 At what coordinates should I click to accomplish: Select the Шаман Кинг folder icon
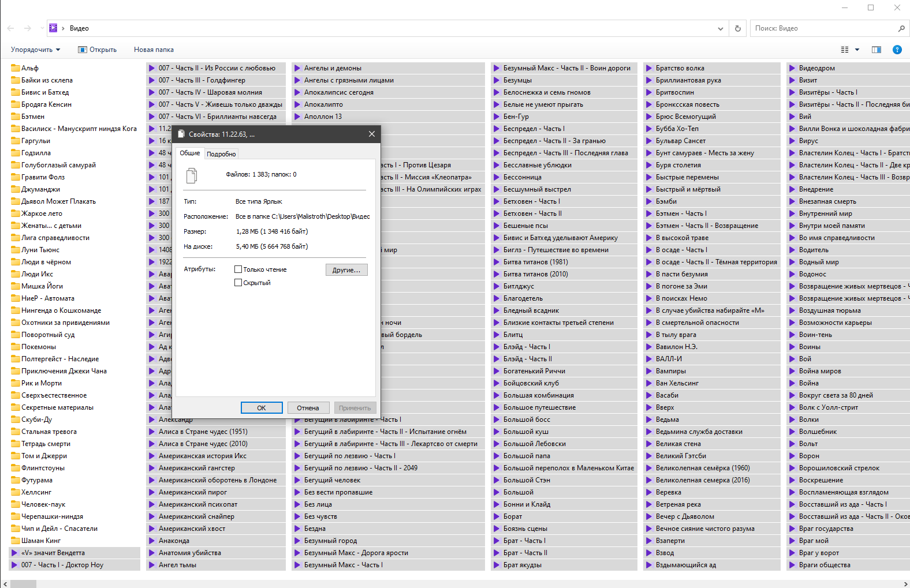(x=16, y=541)
